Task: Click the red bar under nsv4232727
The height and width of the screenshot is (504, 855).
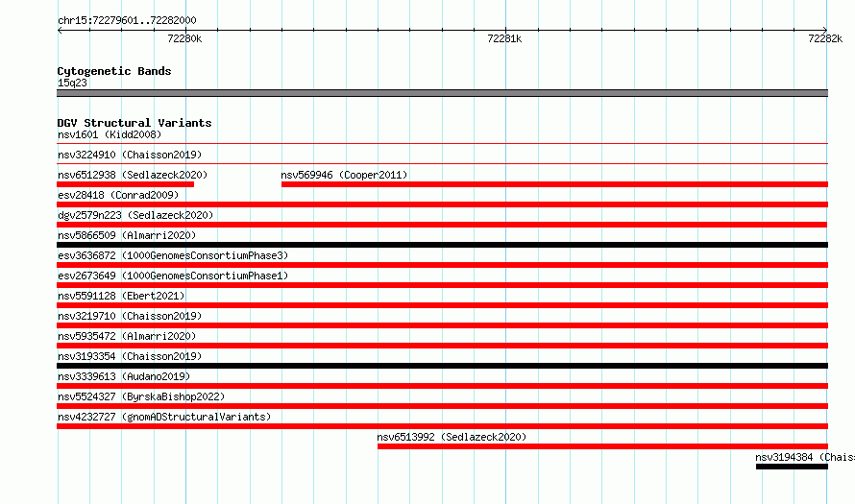Action: [442, 426]
